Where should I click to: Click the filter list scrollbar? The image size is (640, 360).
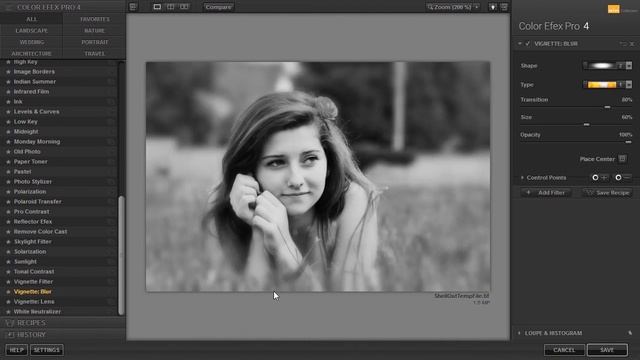(121, 255)
